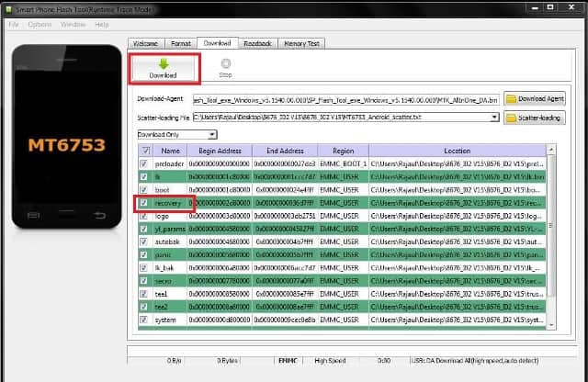Click the Begin Address column header
Viewport: 588px width, 382px height.
220,151
